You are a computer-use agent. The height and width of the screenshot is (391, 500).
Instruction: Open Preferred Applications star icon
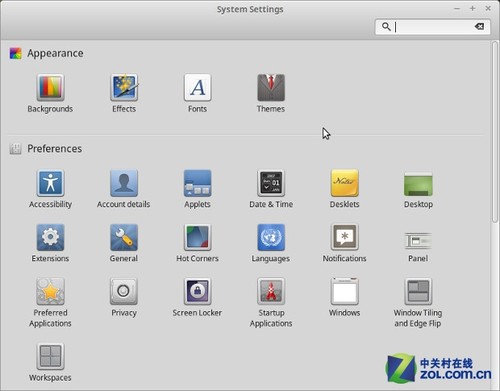point(50,292)
